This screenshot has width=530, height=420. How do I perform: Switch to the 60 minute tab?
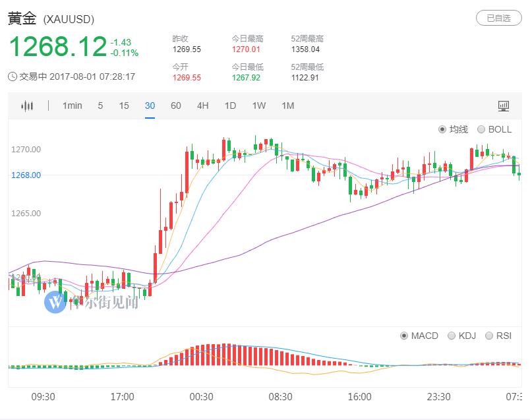tap(176, 105)
